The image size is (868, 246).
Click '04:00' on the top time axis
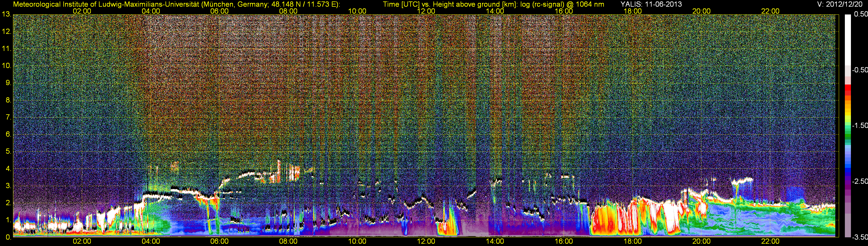(151, 11)
